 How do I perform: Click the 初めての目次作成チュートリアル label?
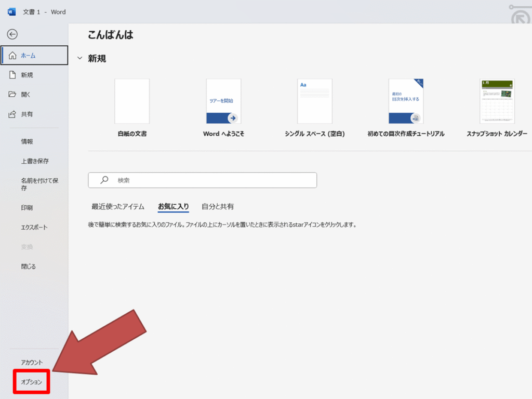[x=406, y=134]
